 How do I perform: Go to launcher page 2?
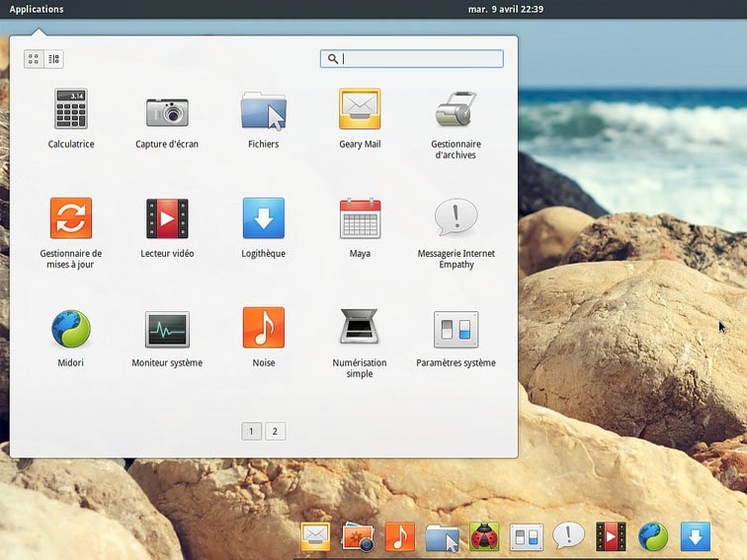click(x=275, y=432)
